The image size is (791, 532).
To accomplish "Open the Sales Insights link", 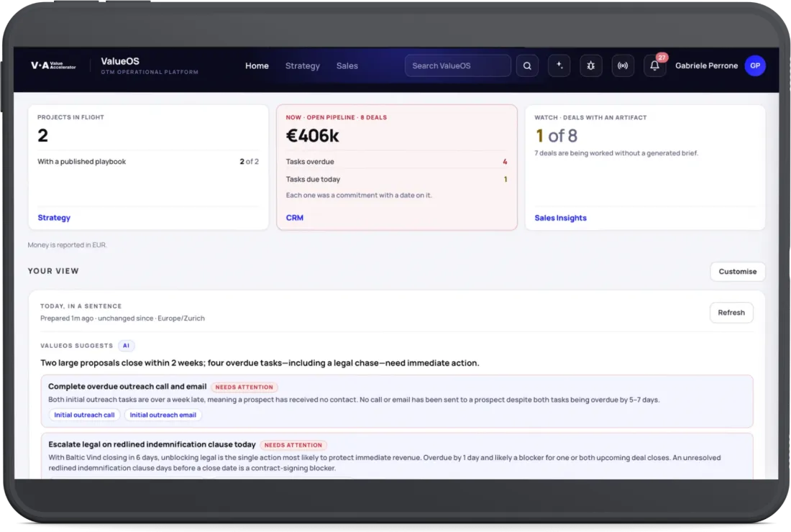I will (560, 218).
